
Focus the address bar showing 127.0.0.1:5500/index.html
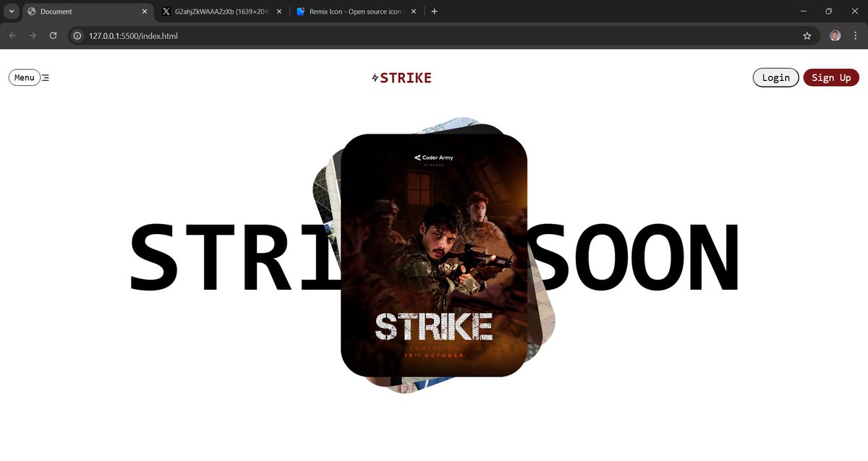[x=443, y=35]
